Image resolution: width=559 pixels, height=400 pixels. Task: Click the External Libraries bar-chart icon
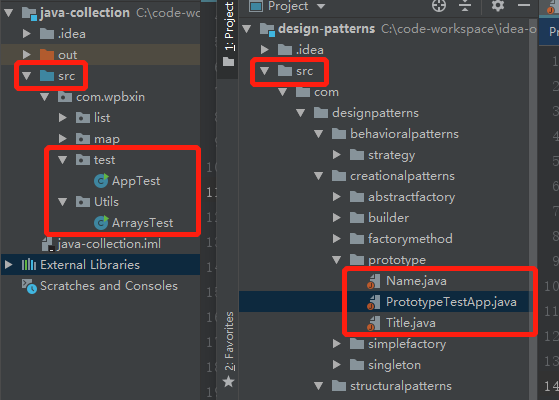tap(29, 265)
